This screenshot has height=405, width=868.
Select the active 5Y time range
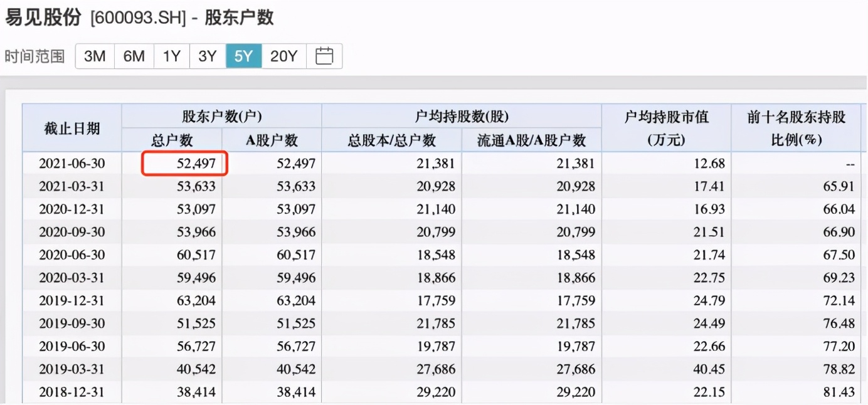point(243,56)
